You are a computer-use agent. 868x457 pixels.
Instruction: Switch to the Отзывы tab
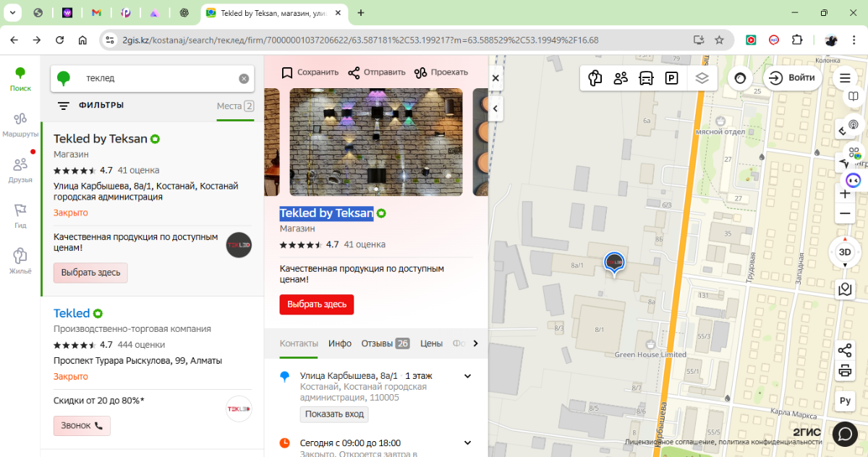pos(385,343)
